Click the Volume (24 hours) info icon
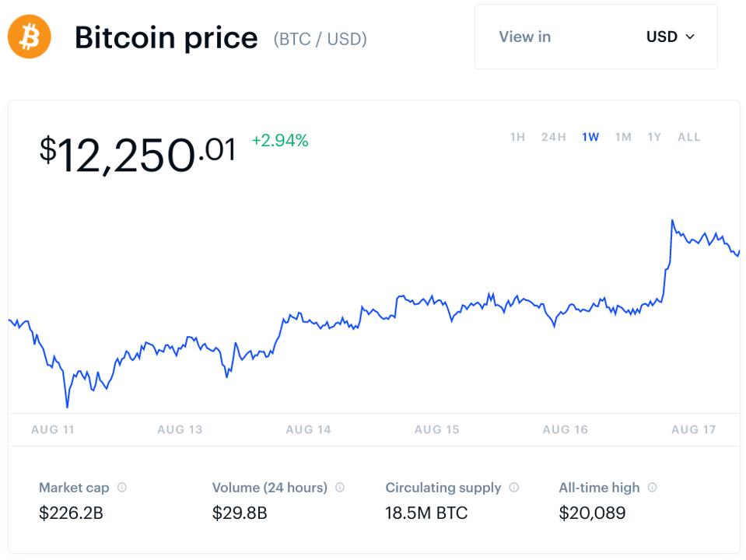Viewport: 746px width, 560px height. pos(340,487)
